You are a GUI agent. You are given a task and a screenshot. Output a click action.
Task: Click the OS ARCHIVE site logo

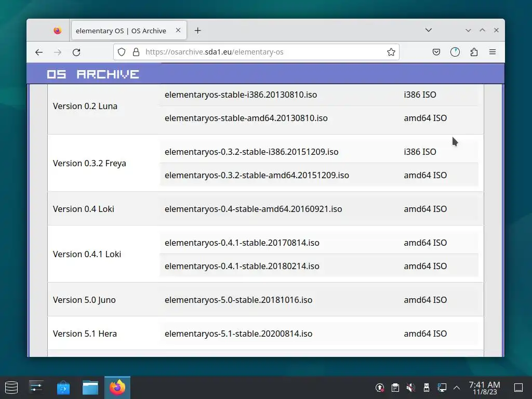coord(92,74)
